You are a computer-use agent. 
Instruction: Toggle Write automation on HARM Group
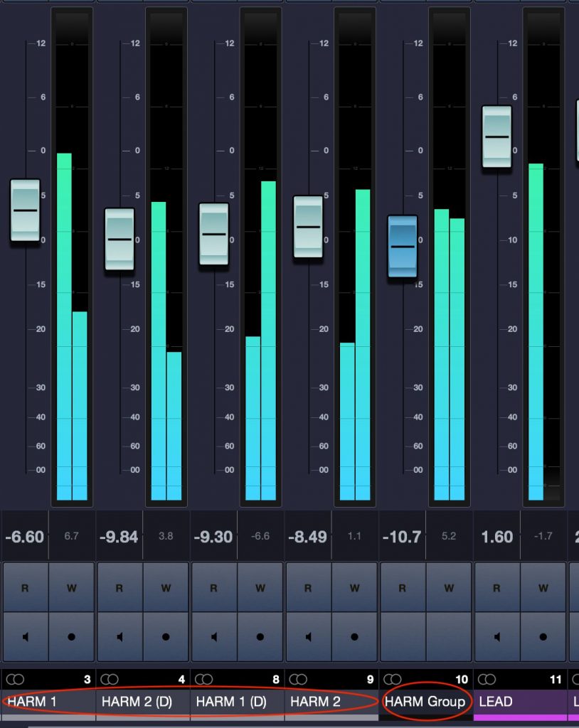pos(448,588)
